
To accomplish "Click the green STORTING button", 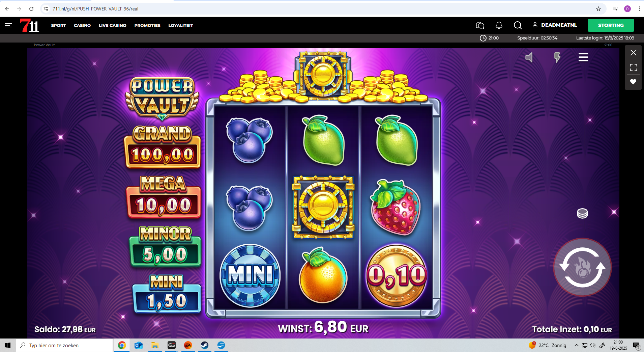I will (x=611, y=25).
